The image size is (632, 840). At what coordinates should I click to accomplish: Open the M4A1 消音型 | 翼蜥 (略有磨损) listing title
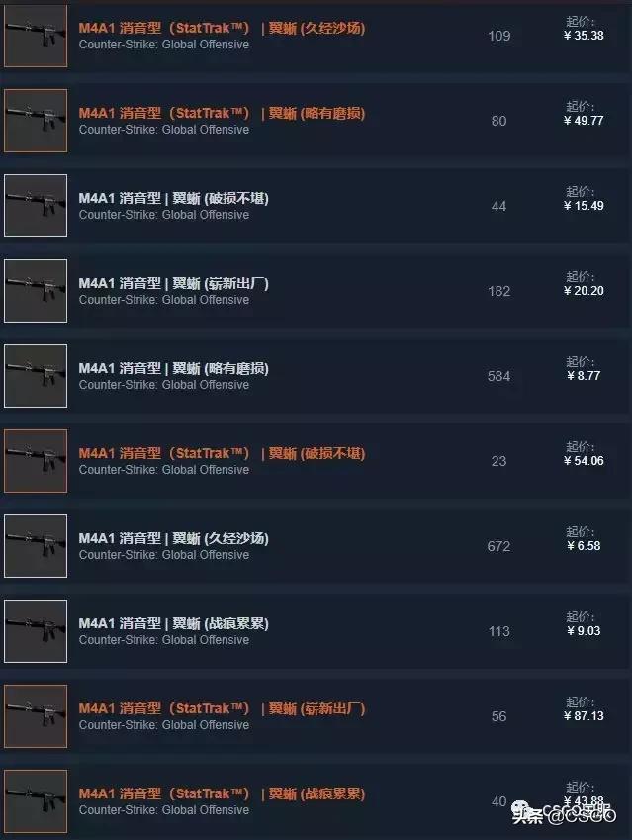click(173, 369)
